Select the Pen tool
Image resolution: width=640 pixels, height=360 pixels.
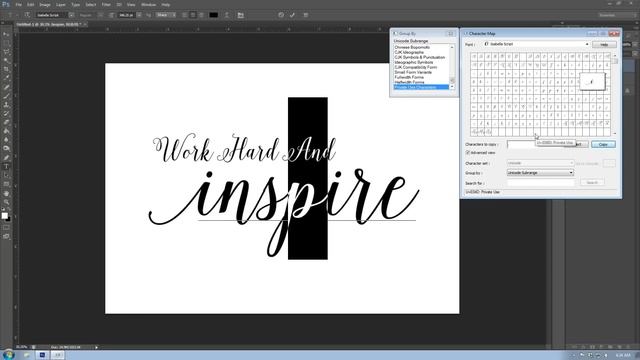tap(6, 158)
